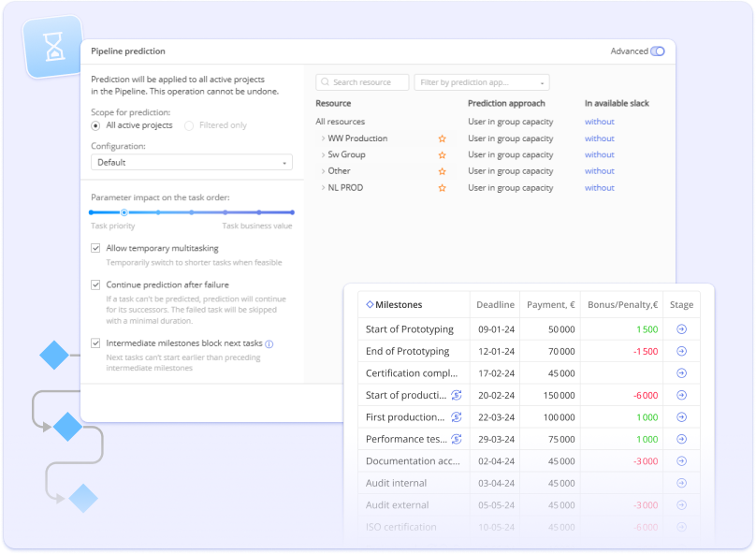Click 'without' link for WW Production

point(600,138)
